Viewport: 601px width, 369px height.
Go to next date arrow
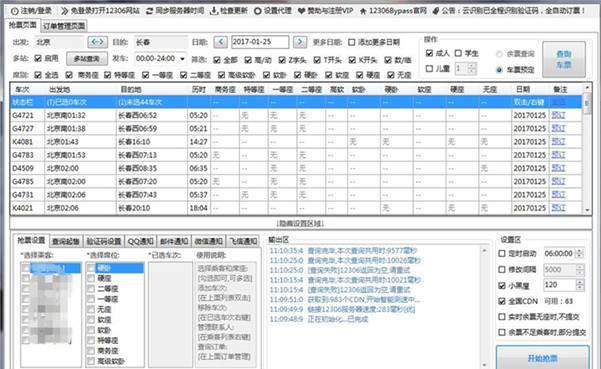click(300, 41)
